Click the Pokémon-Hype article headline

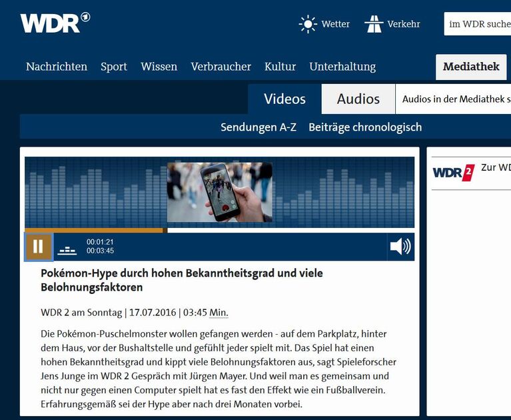181,280
